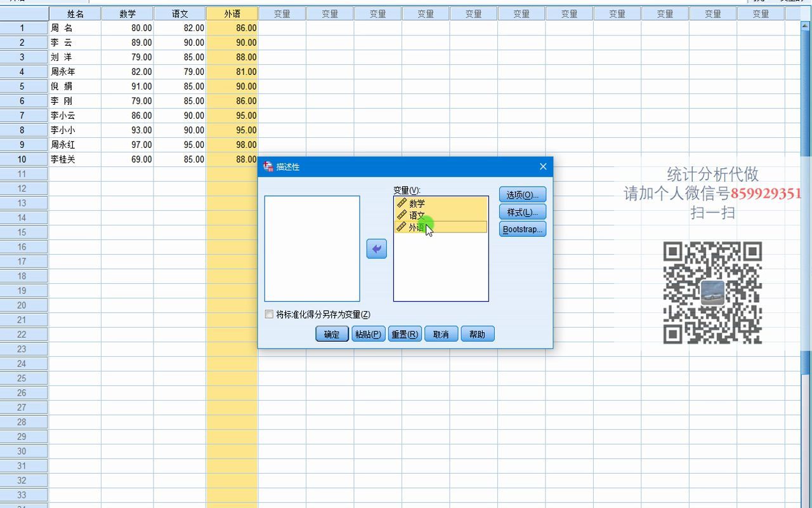Image resolution: width=812 pixels, height=508 pixels.
Task: Select row header 5
Action: (x=24, y=86)
